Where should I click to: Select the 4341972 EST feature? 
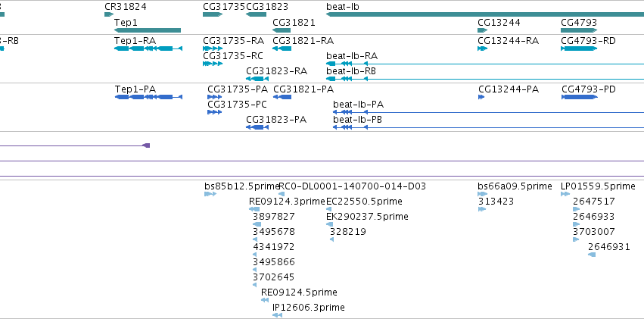(254, 255)
